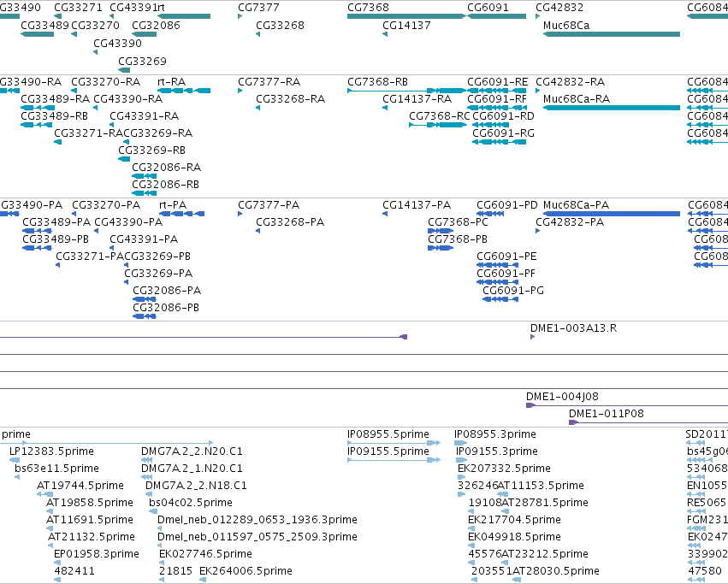
Task: Select the CG43390 gene label
Action: pyautogui.click(x=117, y=43)
